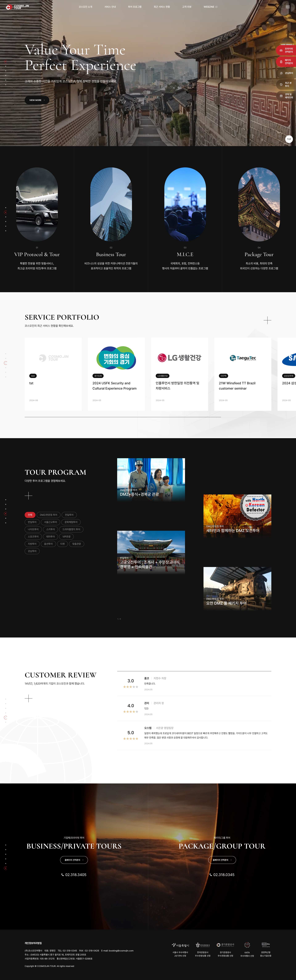Click the 최근 본 투어 history icon
296x980 pixels.
[x=281, y=84]
